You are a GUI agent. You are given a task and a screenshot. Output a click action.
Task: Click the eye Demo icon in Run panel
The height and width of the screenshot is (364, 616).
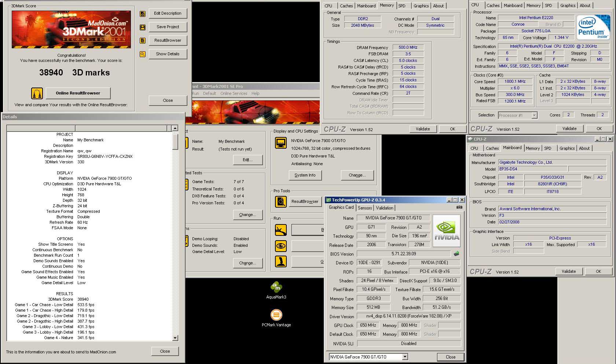pyautogui.click(x=281, y=246)
